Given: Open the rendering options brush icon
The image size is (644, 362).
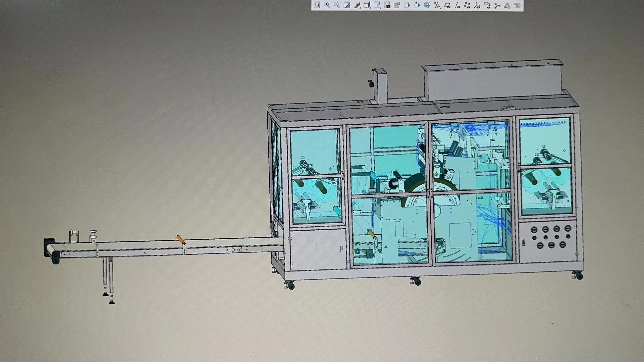Looking at the screenshot, I should (x=357, y=5).
